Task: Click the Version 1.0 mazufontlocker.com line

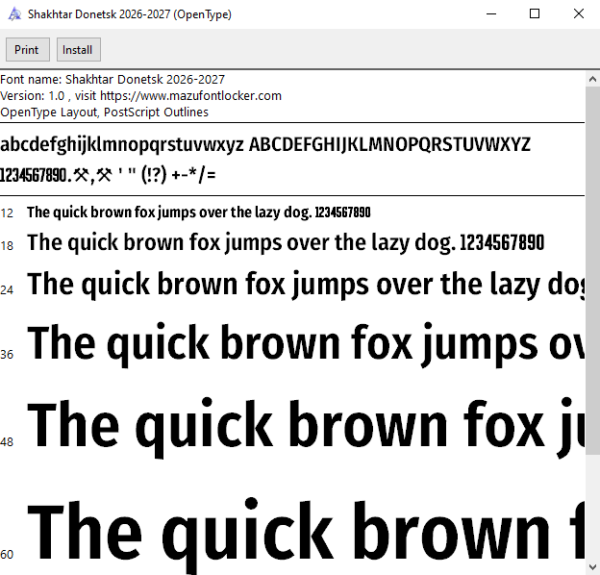Action: [x=141, y=96]
